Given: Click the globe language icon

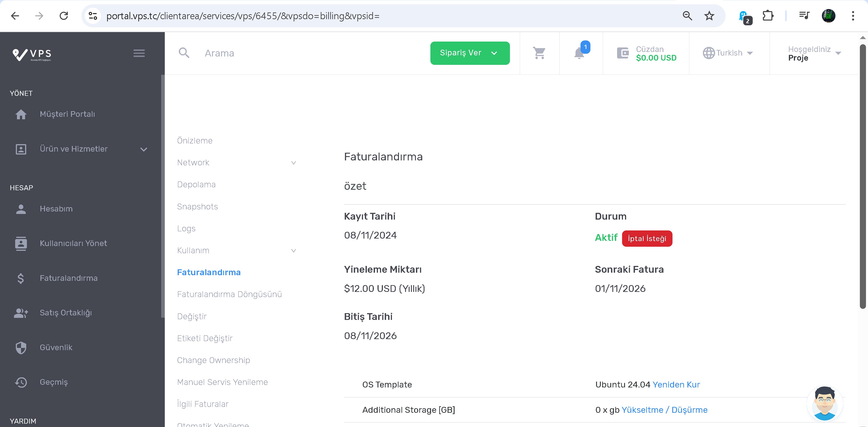Looking at the screenshot, I should [x=709, y=53].
